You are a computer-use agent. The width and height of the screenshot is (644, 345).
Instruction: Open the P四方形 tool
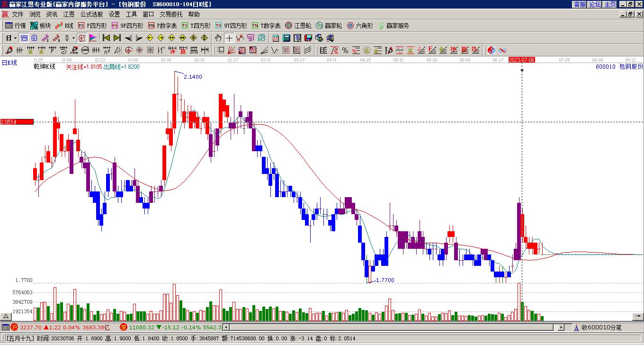pos(93,26)
